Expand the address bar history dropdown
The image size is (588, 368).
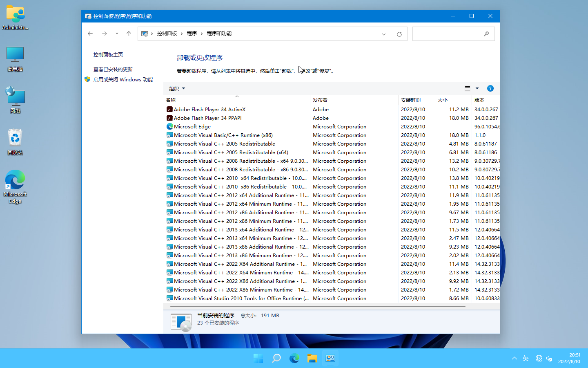tap(384, 34)
